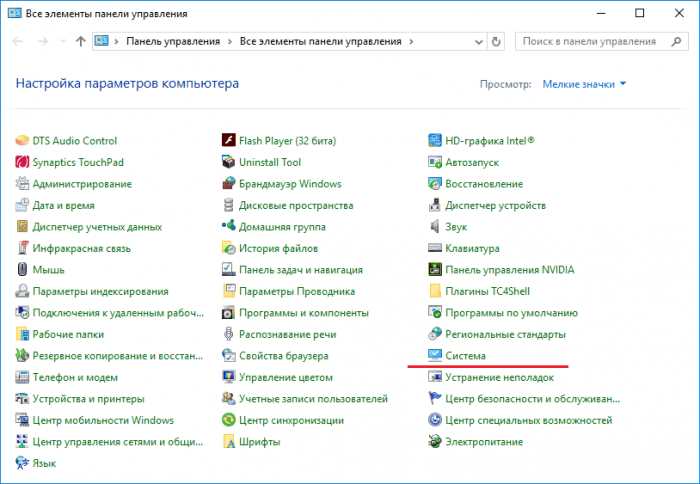Open Диспетчер учетных данных link

(x=97, y=226)
